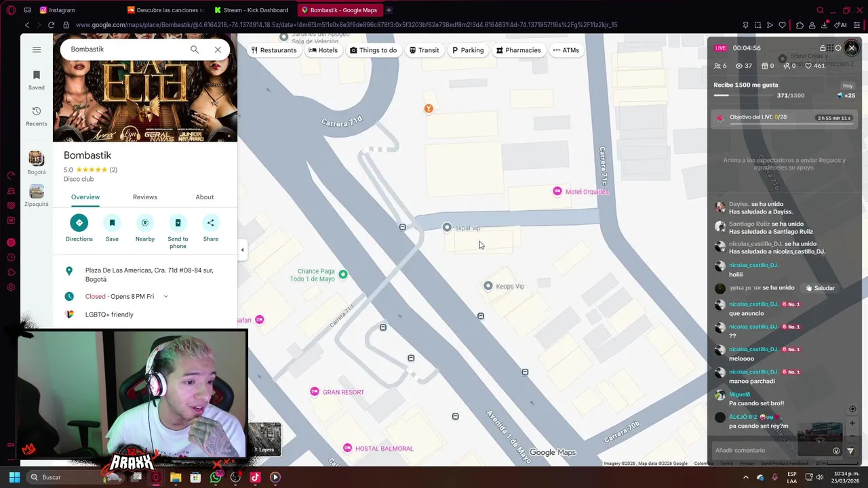
Task: Select the HOSTAL BALMORAL map pin
Action: tap(348, 448)
